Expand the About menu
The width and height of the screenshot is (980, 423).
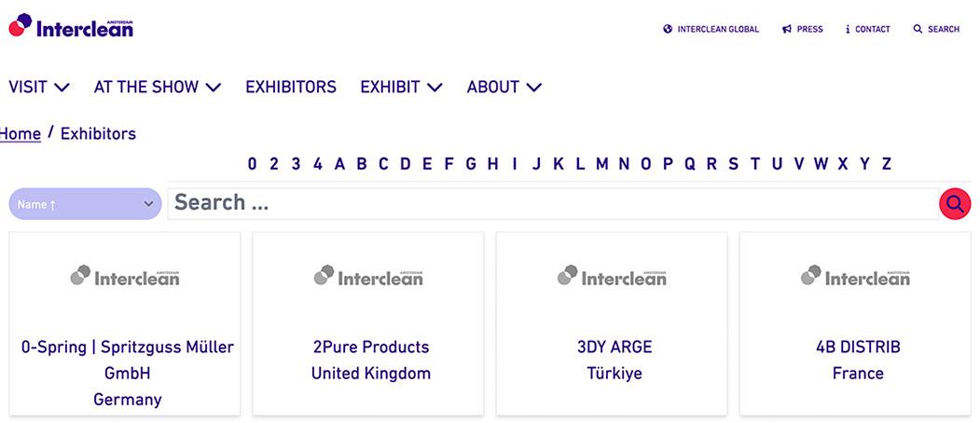click(504, 87)
